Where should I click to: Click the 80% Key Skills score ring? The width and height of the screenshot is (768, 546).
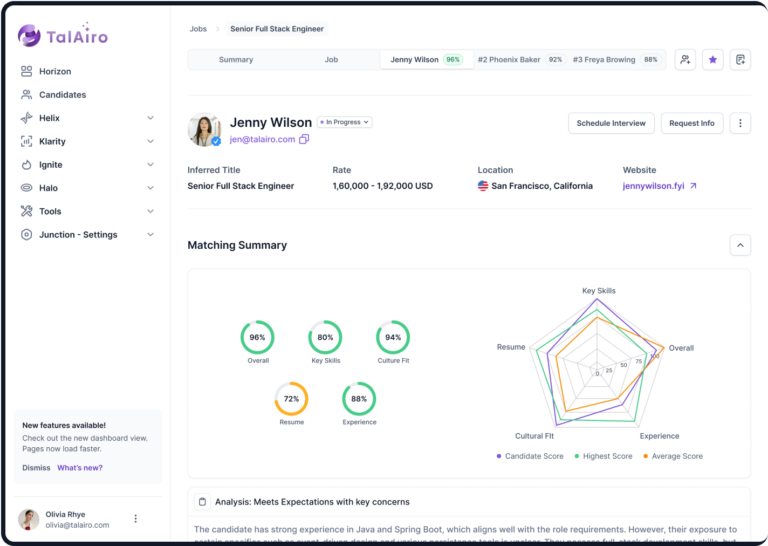click(x=325, y=337)
